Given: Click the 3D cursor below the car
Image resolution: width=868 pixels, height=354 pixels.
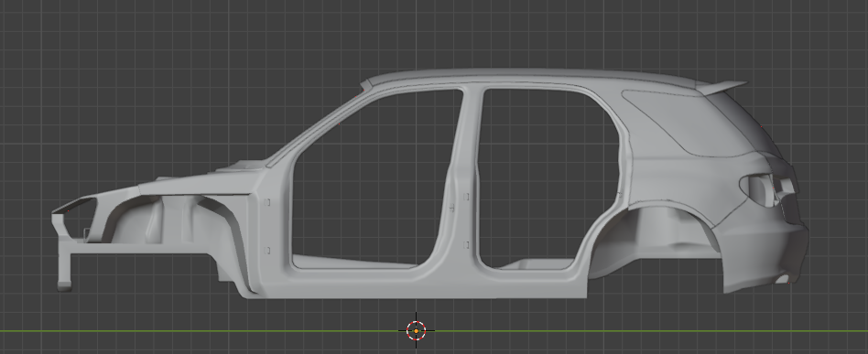Looking at the screenshot, I should (417, 330).
